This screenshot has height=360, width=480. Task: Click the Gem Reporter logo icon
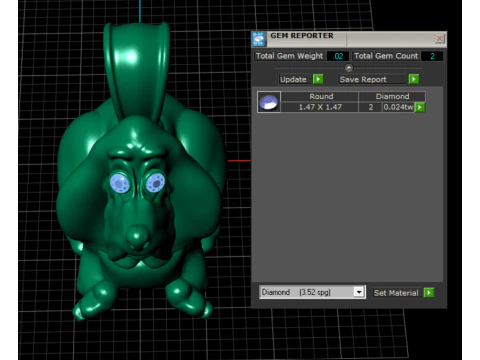click(259, 39)
